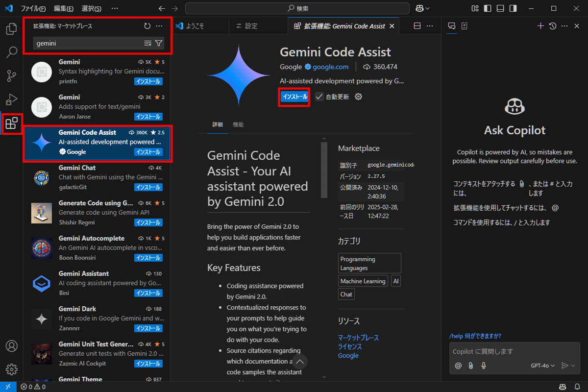Screen dimensions: 588x392
Task: Start a new Copilot chat
Action: click(x=540, y=26)
